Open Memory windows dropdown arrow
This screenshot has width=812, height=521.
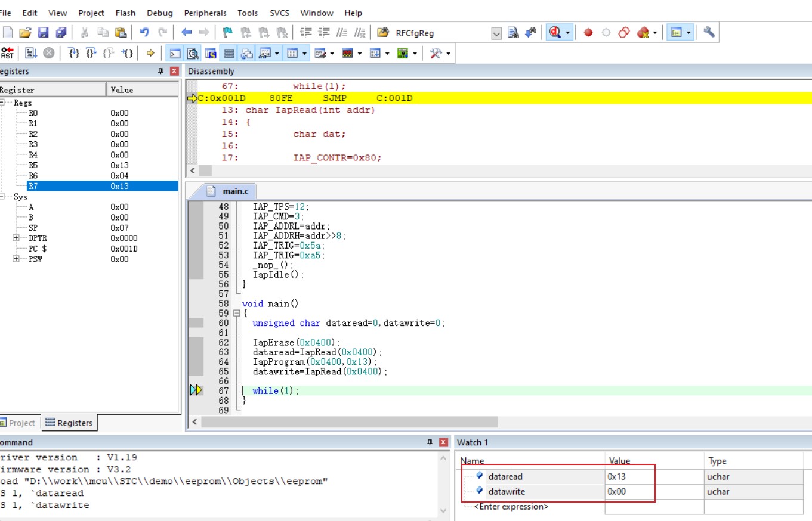pos(305,53)
